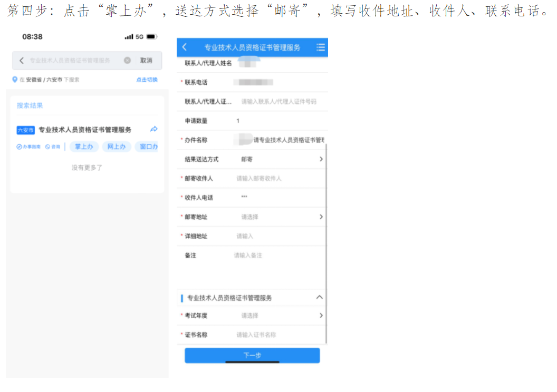
Task: Click the 申请数量 value 1
Action: [238, 121]
